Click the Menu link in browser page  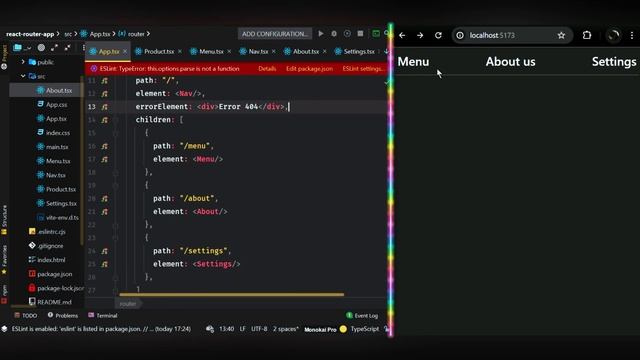point(413,62)
